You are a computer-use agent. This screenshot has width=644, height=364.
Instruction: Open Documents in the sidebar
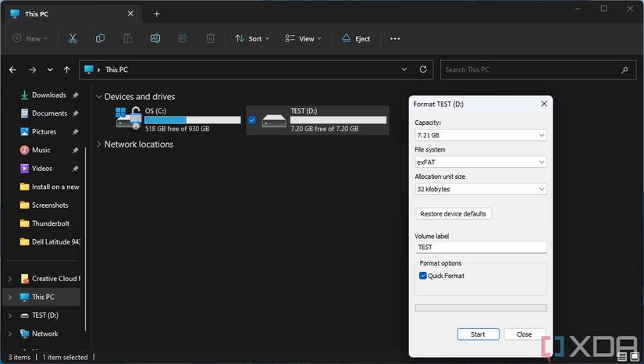tap(49, 113)
